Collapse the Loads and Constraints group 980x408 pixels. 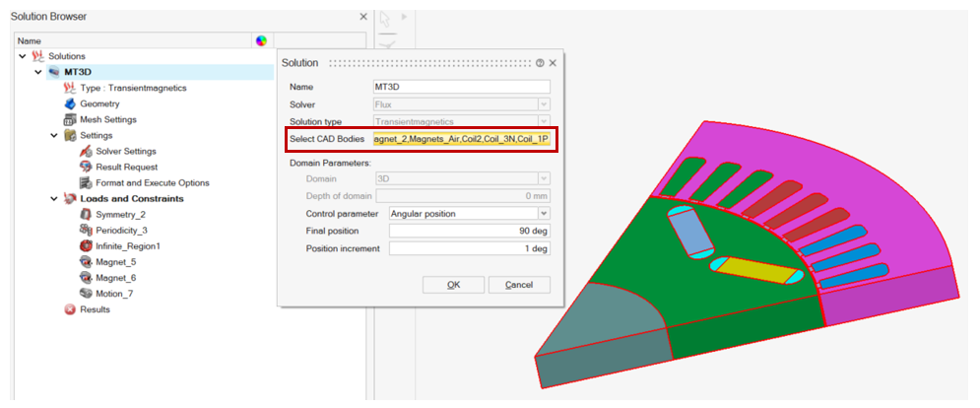54,198
